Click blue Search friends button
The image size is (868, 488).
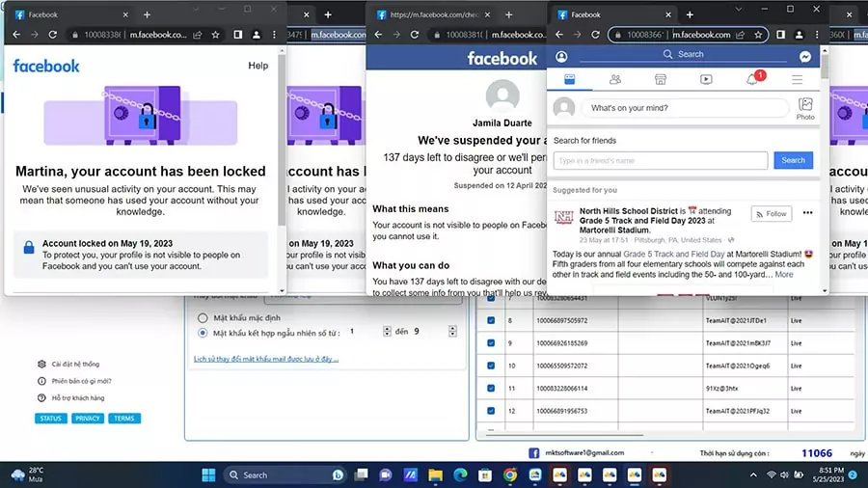point(794,160)
